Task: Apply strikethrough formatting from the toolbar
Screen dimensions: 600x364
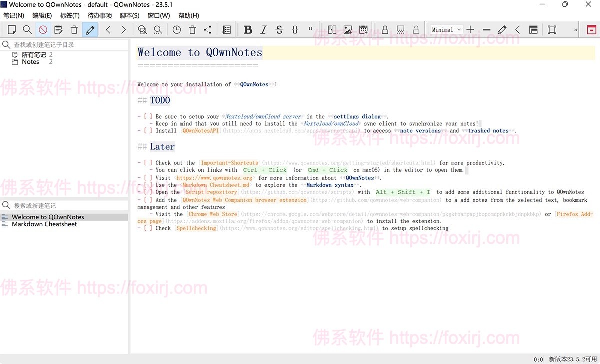Action: pos(279,29)
